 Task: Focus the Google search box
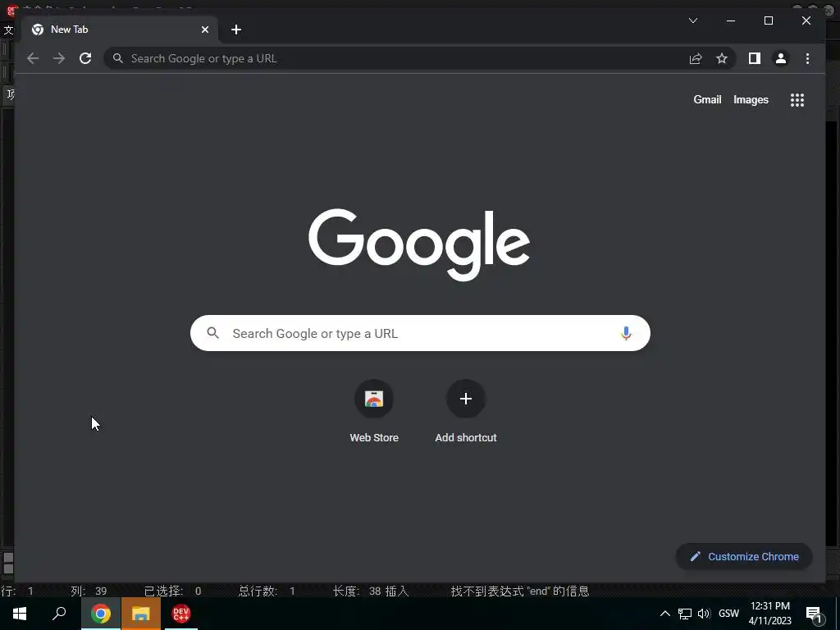420,333
